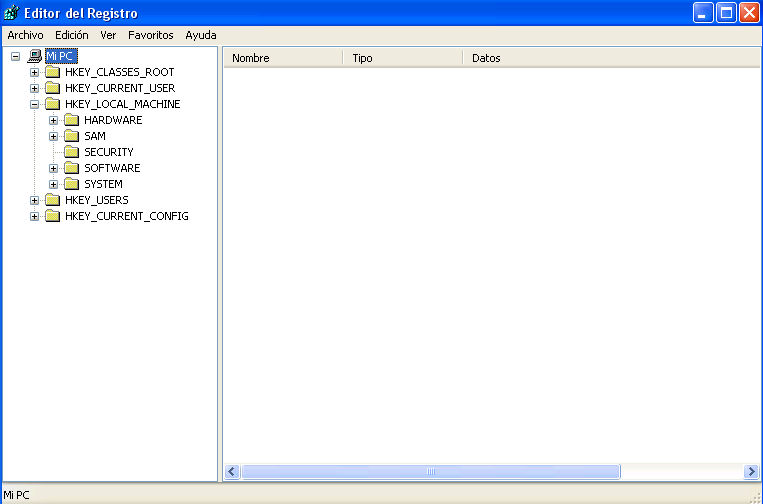Click the SECURITY key folder icon
This screenshot has width=763, height=504.
point(71,152)
